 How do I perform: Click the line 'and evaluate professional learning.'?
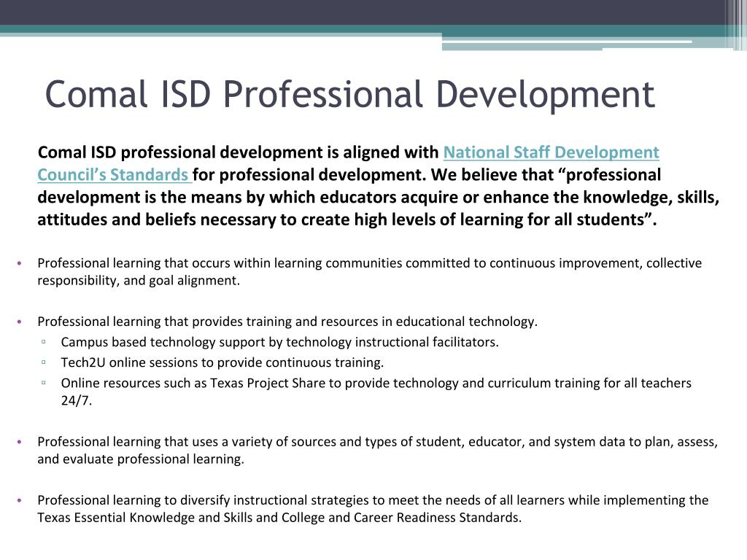(141, 459)
